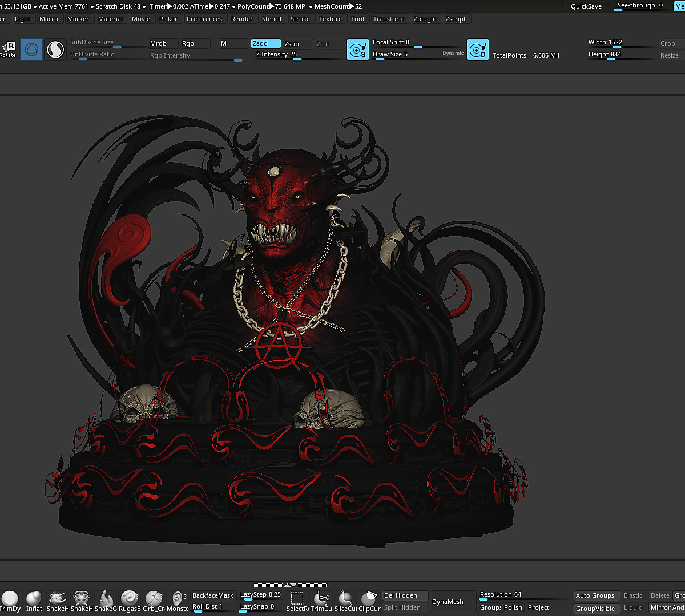Click the Split Hidden button
The height and width of the screenshot is (616, 685).
[405, 607]
